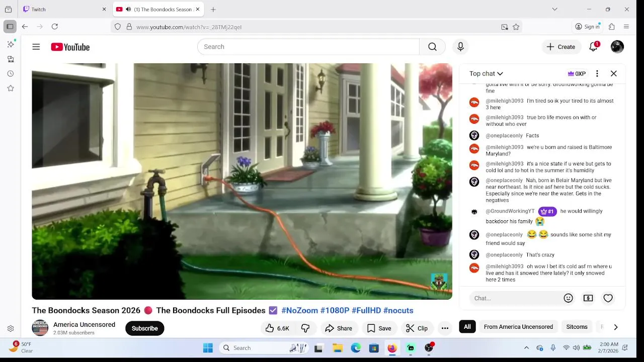Reload the current page
This screenshot has height=362, width=644.
[x=55, y=27]
